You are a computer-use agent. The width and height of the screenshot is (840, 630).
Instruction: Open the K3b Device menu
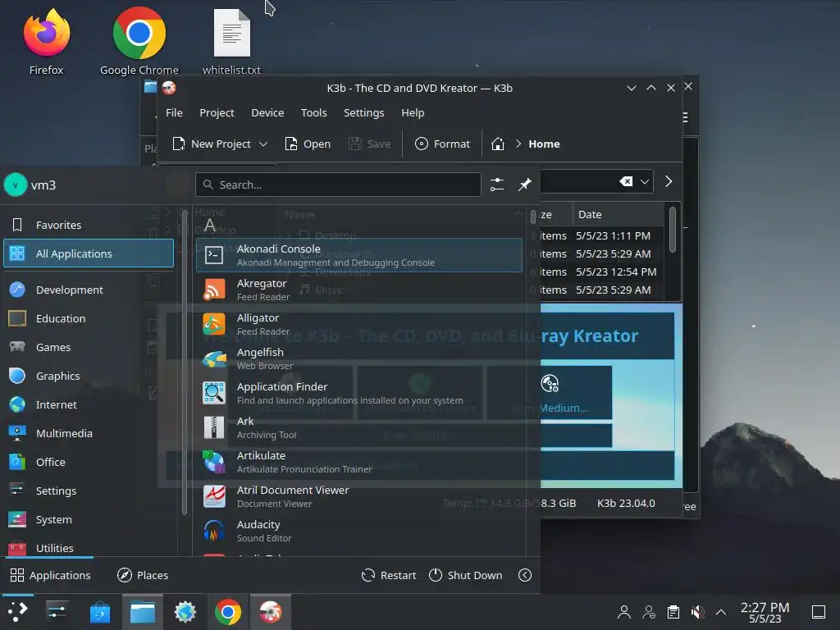click(267, 112)
